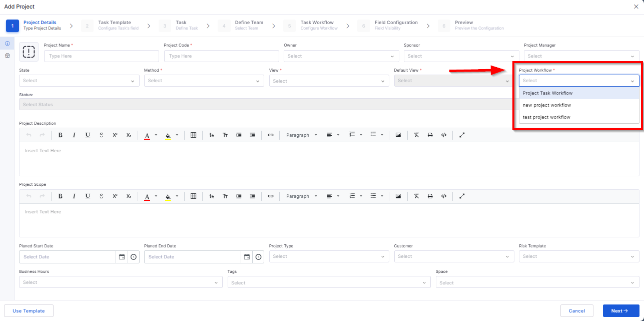
Task: Open the Project Type dropdown
Action: [x=329, y=256]
